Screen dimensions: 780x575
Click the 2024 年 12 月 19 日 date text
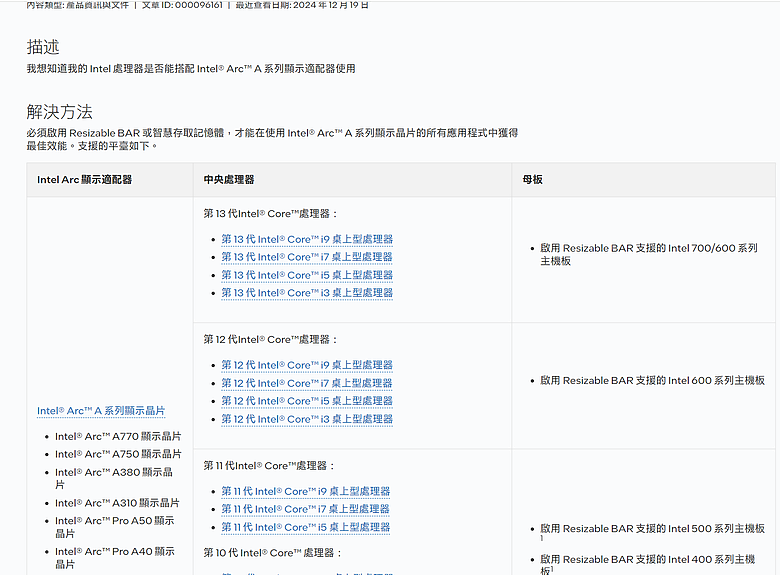click(x=331, y=5)
